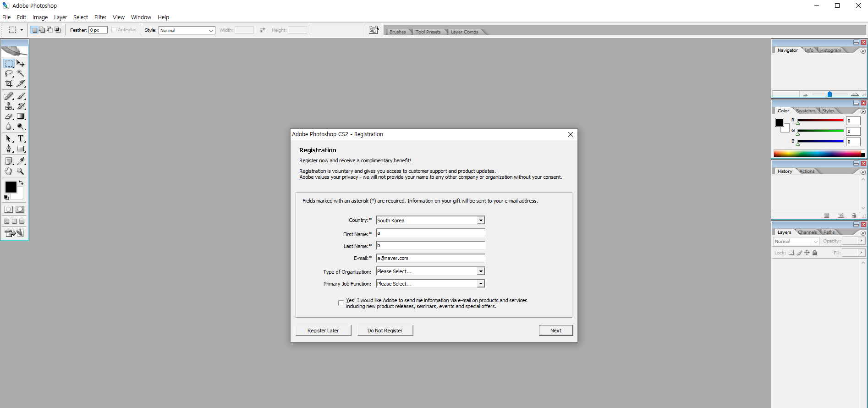Choose Subtract from Selection mode
Image resolution: width=868 pixels, height=408 pixels.
click(x=50, y=30)
